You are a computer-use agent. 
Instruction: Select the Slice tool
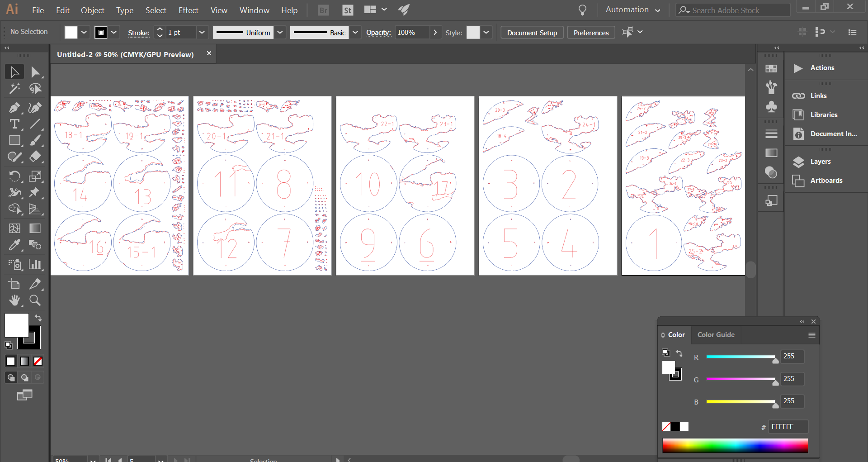[x=35, y=284]
